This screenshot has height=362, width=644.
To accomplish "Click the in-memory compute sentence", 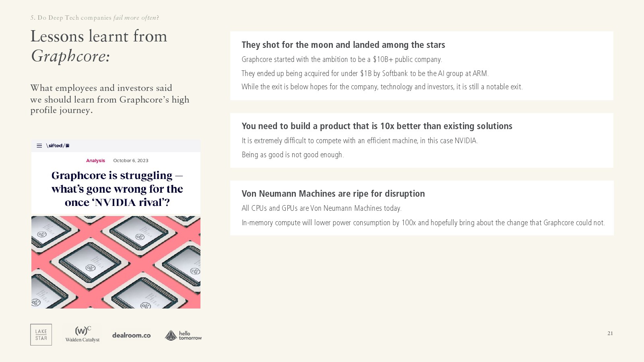I will pos(423,222).
